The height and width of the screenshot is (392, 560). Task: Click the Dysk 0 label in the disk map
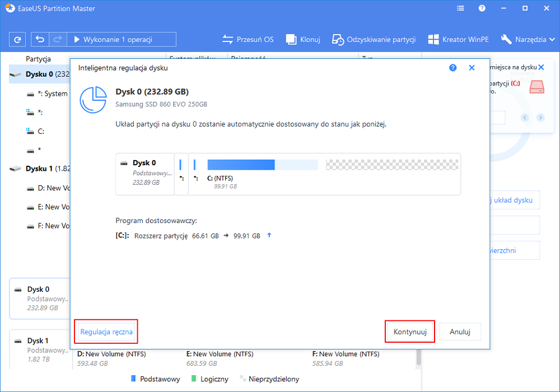tap(144, 163)
